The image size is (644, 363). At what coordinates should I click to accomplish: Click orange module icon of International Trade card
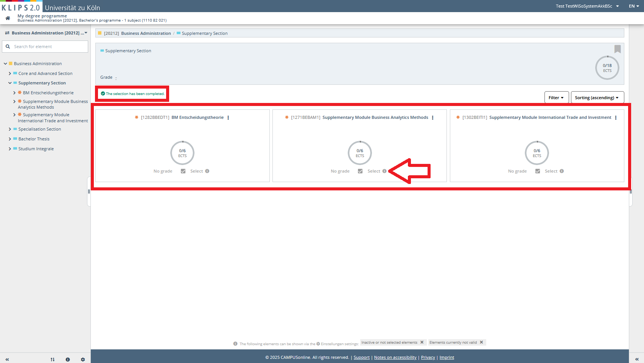pos(458,117)
